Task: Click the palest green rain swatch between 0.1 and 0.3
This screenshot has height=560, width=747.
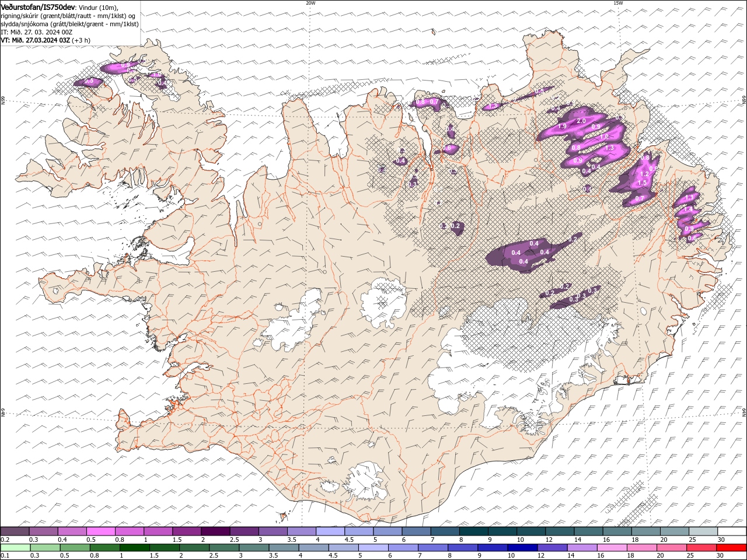Action: pyautogui.click(x=15, y=548)
